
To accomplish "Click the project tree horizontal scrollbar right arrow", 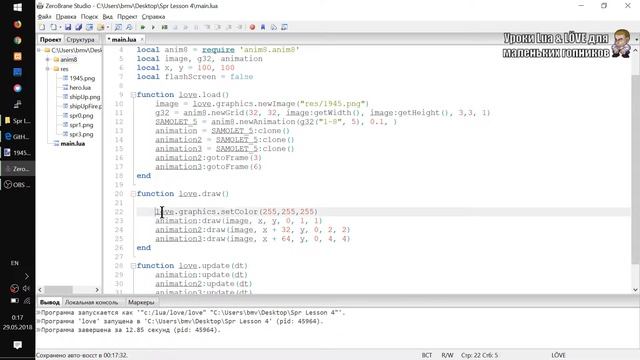I will 97,290.
